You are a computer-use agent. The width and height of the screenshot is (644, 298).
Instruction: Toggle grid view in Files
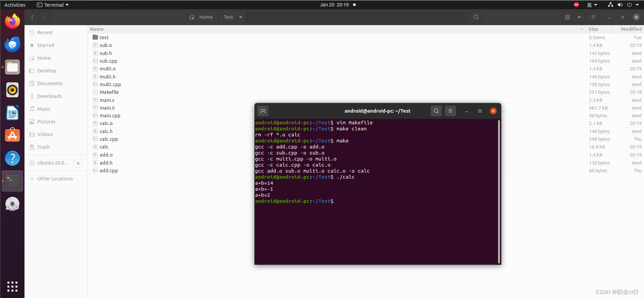pyautogui.click(x=567, y=17)
